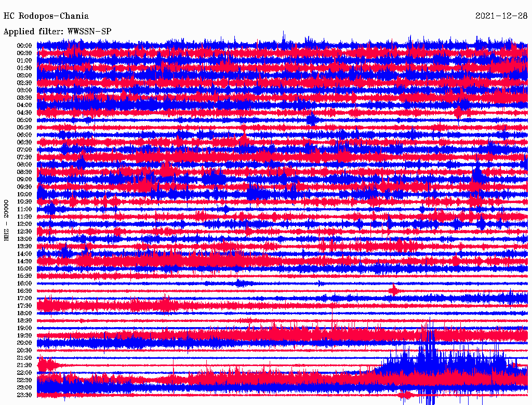Select the 03:30 time label
Screen dimensions: 532x405
[x=24, y=98]
